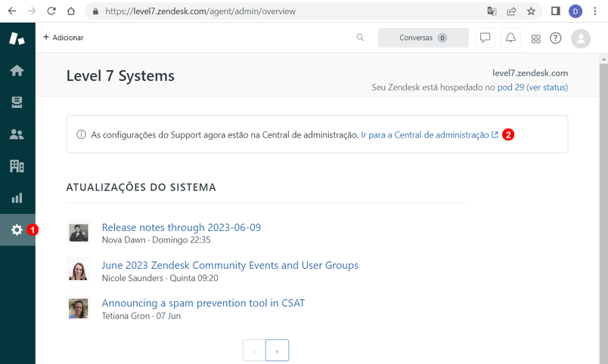The image size is (608, 364).
Task: Click Nicole Saunders' avatar thumbnail
Action: pyautogui.click(x=79, y=270)
